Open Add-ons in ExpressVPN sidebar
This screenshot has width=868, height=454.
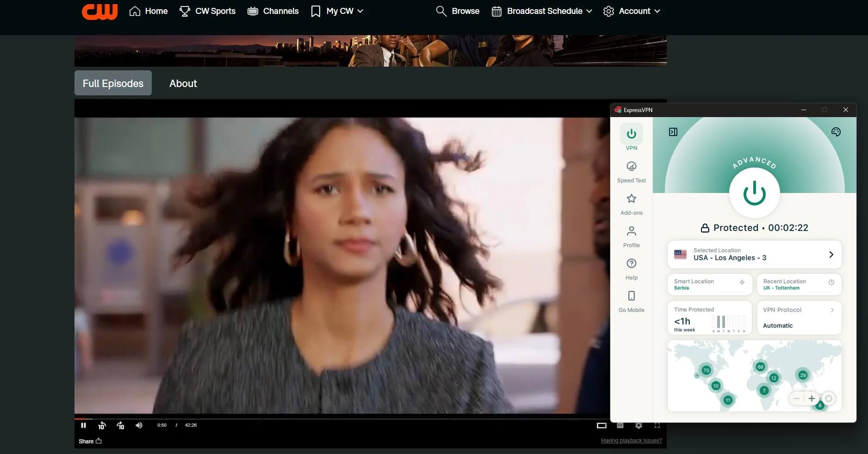632,205
